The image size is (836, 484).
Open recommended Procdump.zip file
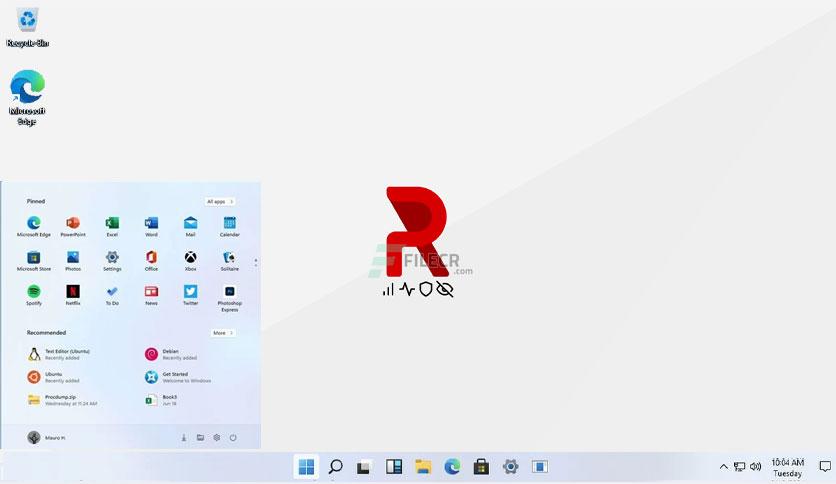(63, 400)
